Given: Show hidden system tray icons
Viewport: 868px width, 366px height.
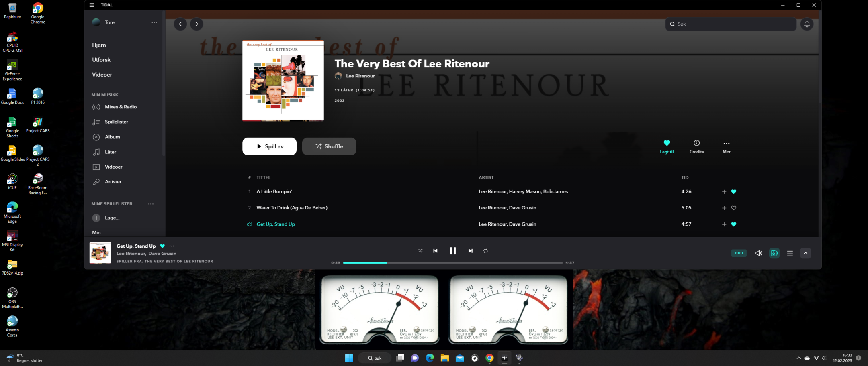Looking at the screenshot, I should [x=798, y=358].
